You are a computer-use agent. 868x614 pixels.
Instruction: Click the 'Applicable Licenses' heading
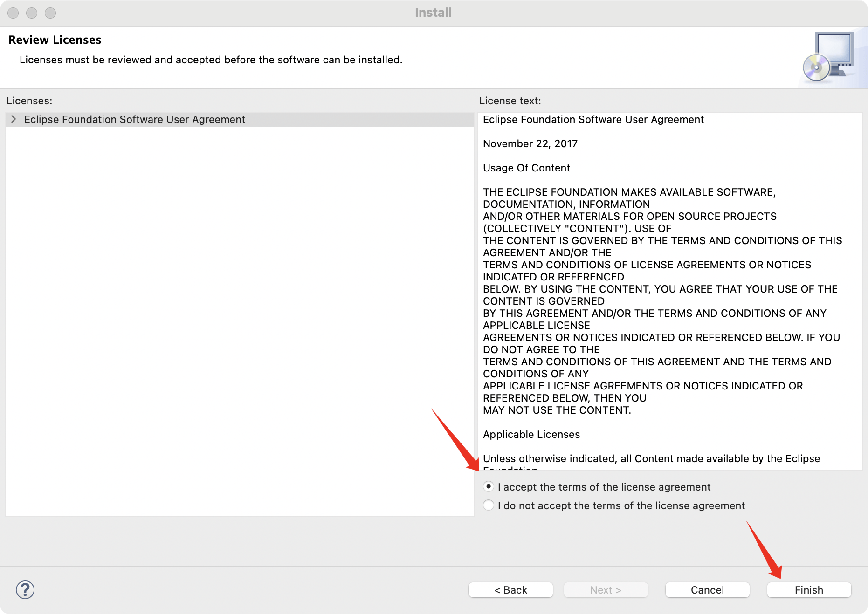tap(531, 434)
